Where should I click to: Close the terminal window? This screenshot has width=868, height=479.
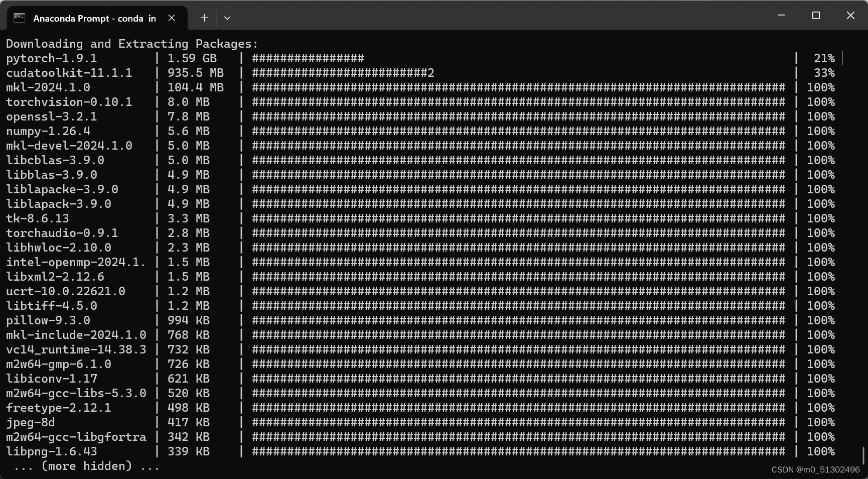(x=850, y=16)
